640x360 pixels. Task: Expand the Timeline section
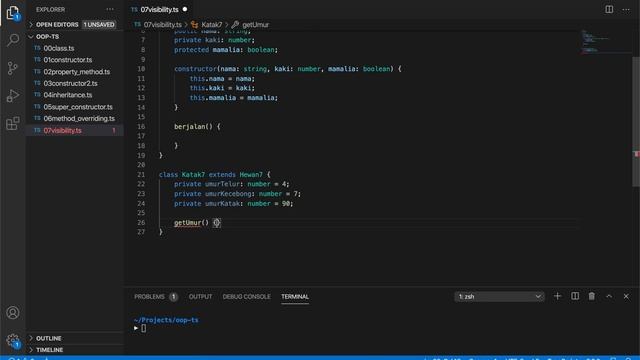click(x=74, y=350)
